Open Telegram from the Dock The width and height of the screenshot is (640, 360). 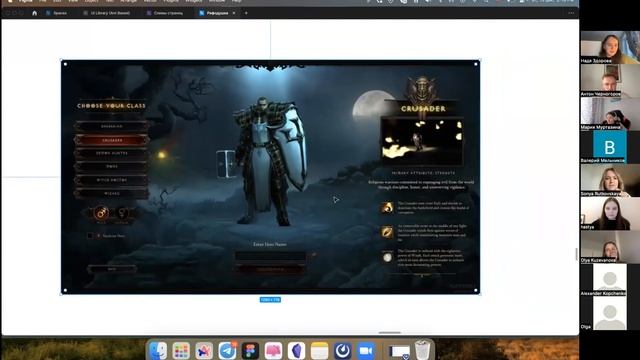tap(227, 351)
